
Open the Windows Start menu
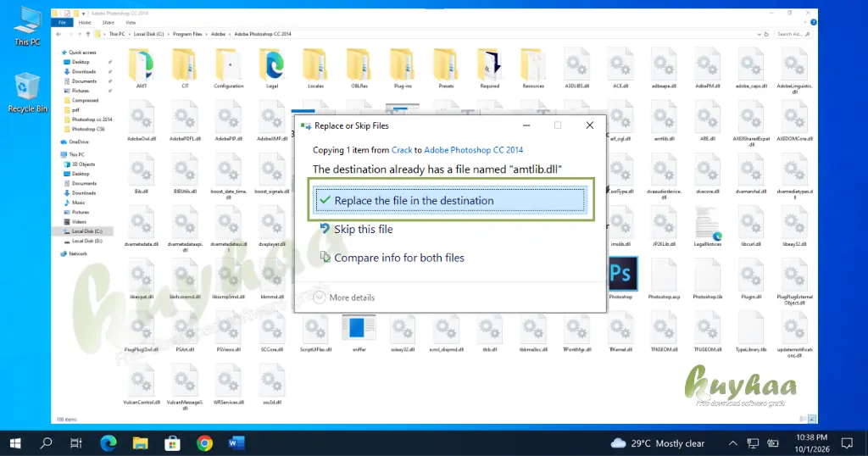pyautogui.click(x=15, y=443)
